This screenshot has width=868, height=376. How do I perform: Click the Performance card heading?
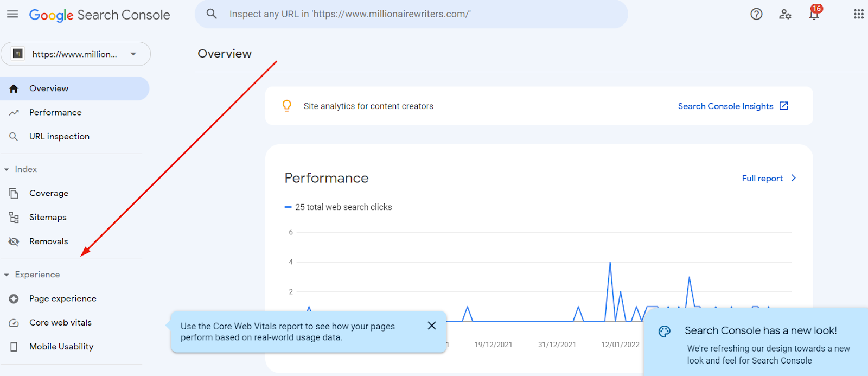(x=327, y=178)
